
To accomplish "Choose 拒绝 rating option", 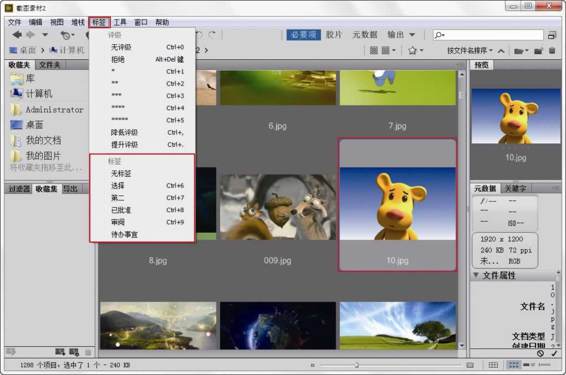I will [x=142, y=59].
